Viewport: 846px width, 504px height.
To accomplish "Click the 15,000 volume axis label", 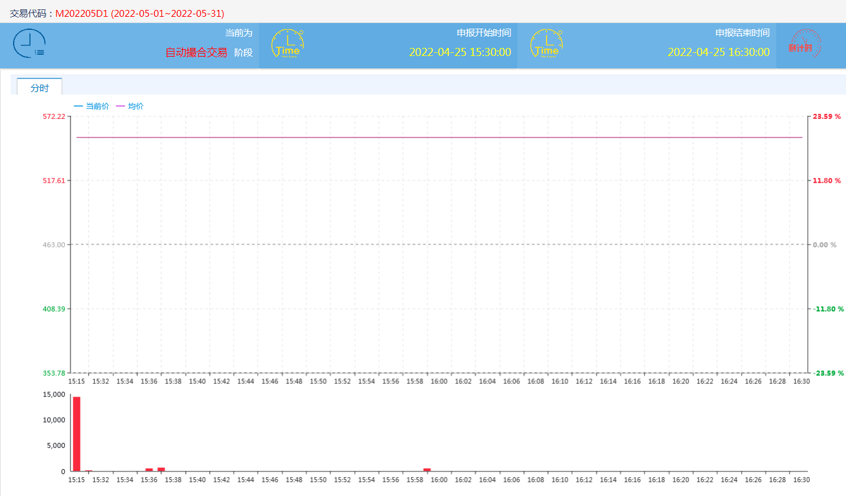I will [54, 394].
